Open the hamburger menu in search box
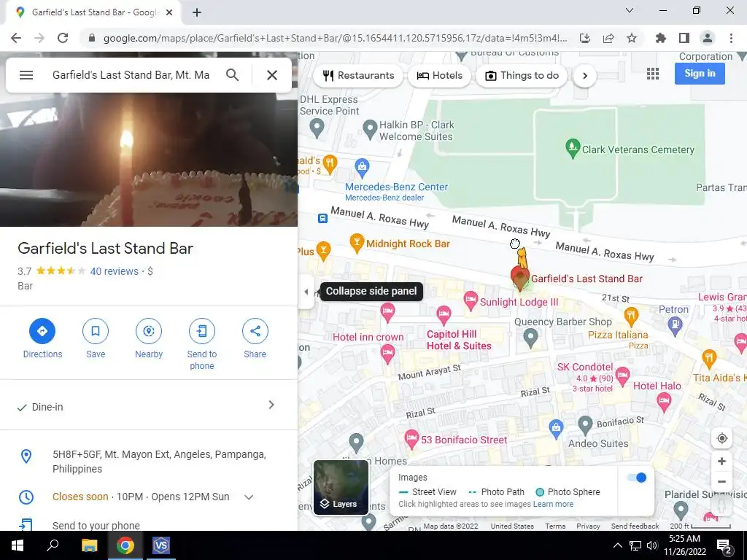The image size is (747, 560). (x=26, y=75)
